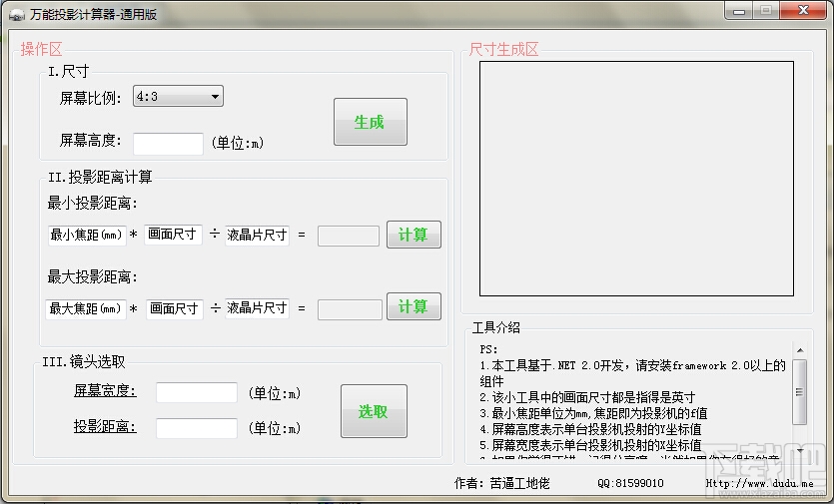Screen dimensions: 834x504
Task: Click the maximize button in title bar
Action: [x=766, y=11]
